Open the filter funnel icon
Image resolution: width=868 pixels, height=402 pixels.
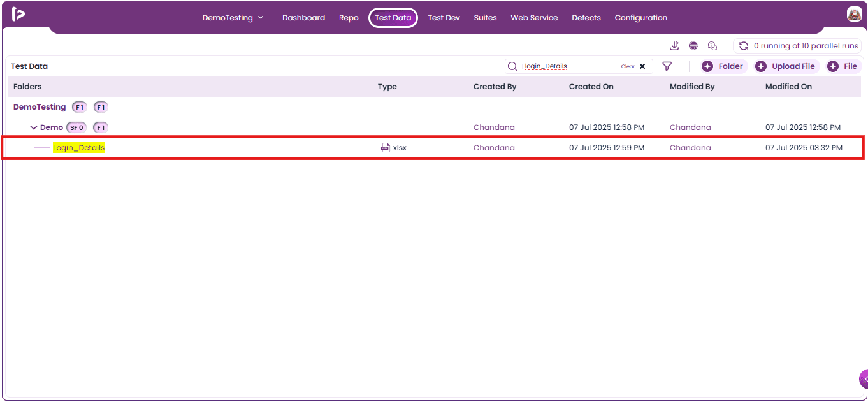[x=667, y=66]
